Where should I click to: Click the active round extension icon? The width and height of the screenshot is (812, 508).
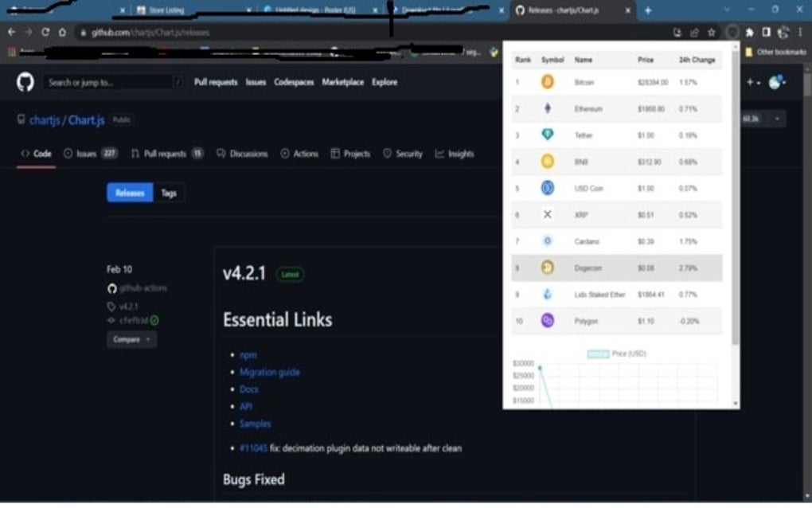tap(732, 32)
